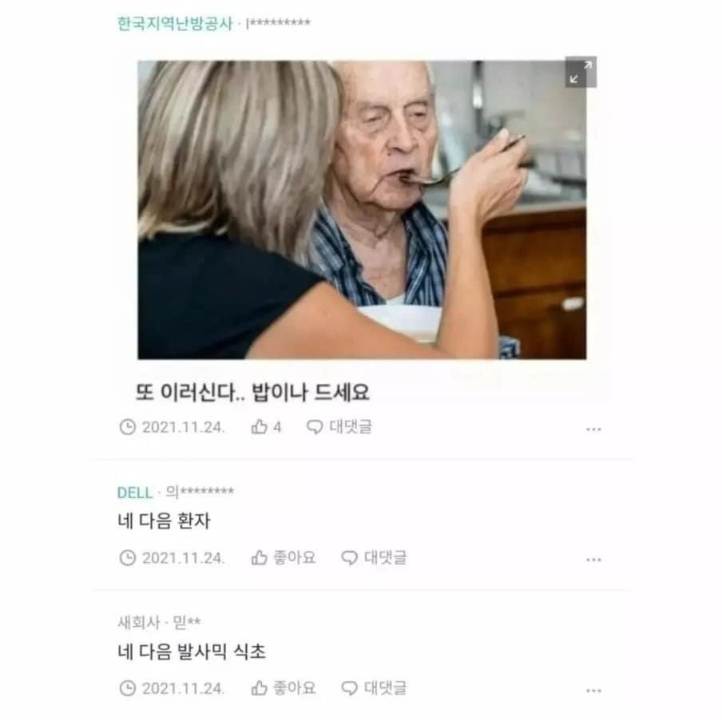Open the main post's three-dot menu
The image size is (722, 728).
(593, 429)
